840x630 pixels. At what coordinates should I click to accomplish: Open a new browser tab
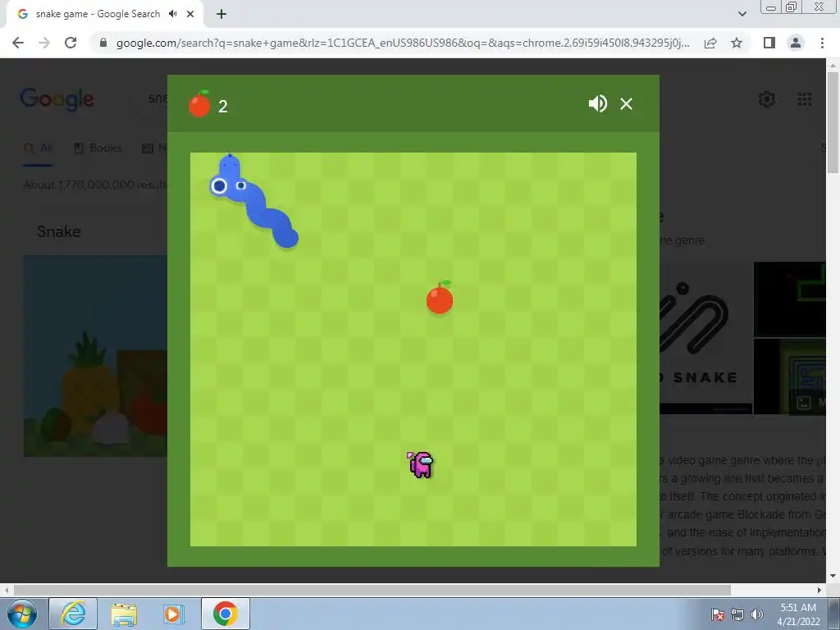pos(221,15)
